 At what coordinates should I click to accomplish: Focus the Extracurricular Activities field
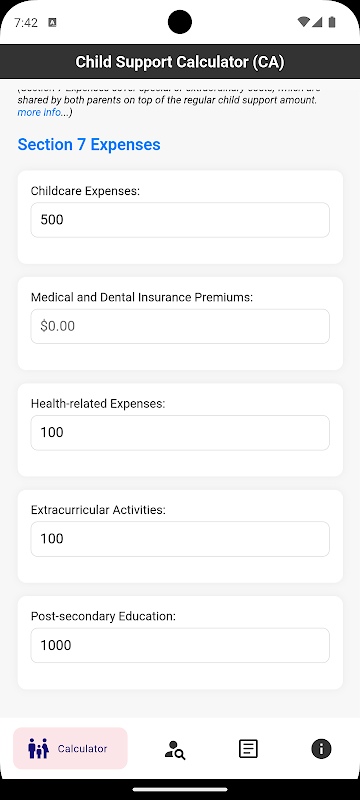click(180, 539)
